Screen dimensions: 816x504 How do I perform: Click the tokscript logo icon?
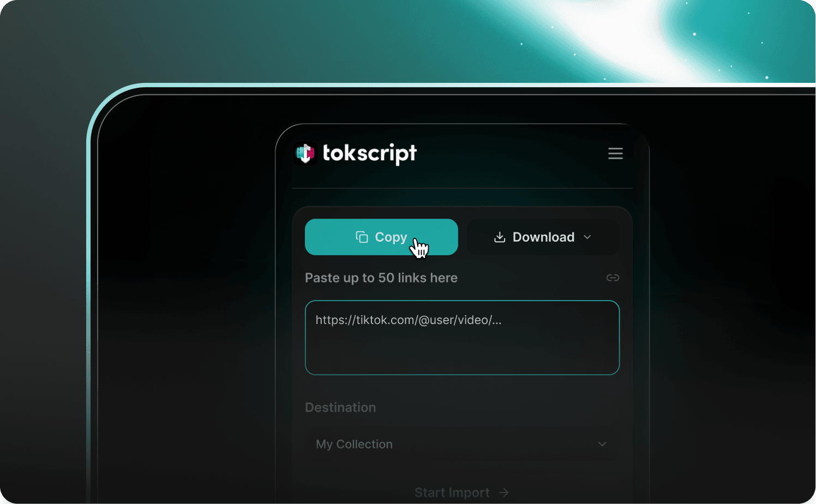(305, 153)
